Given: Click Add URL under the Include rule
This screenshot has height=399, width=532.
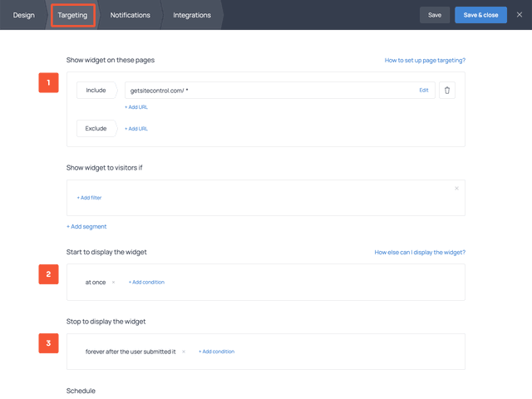Looking at the screenshot, I should (136, 107).
